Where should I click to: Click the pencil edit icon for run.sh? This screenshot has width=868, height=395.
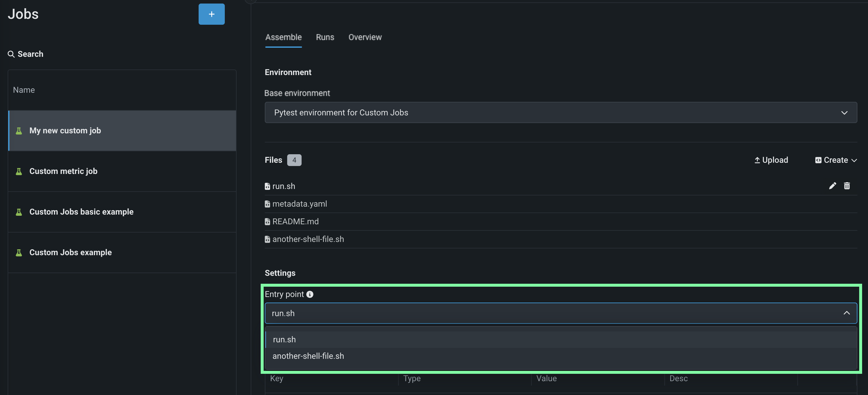click(x=832, y=186)
